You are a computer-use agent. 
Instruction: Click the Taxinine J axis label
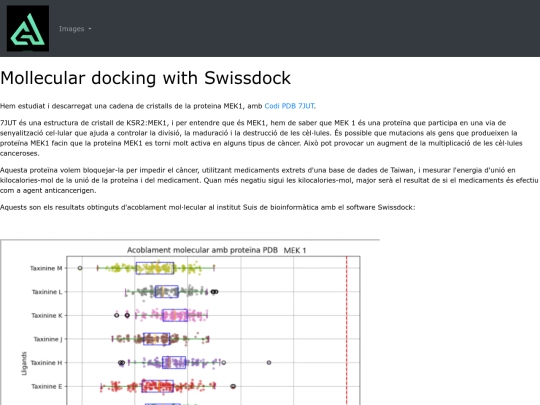coord(48,339)
